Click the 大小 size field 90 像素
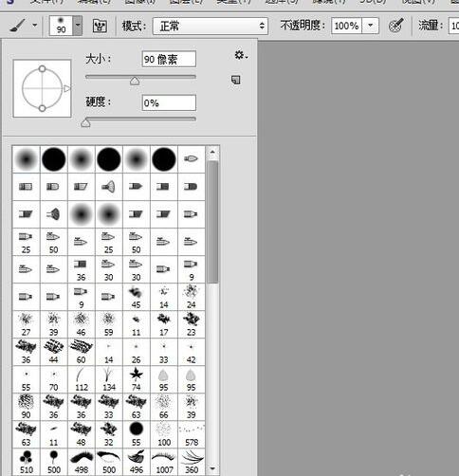The height and width of the screenshot is (476, 459). tap(169, 59)
